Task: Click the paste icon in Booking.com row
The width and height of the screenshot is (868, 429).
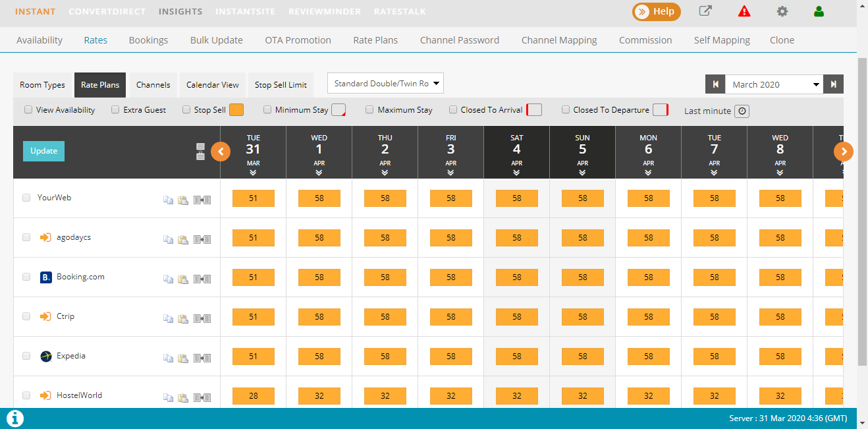Action: 183,279
